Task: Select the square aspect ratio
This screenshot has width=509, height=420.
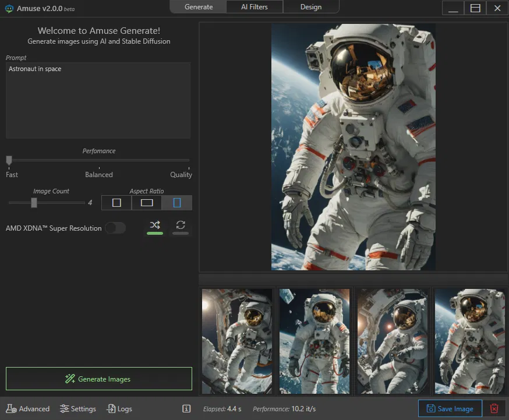Action: click(x=116, y=203)
